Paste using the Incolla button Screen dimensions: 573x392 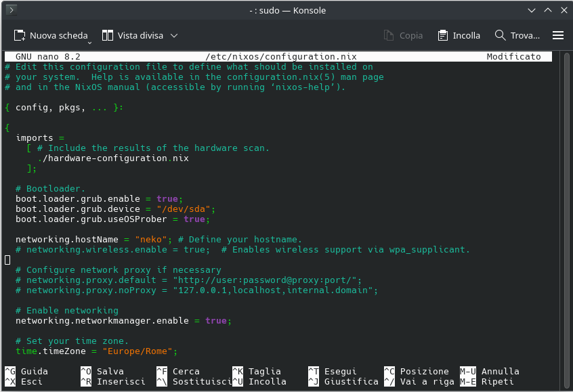pos(459,35)
